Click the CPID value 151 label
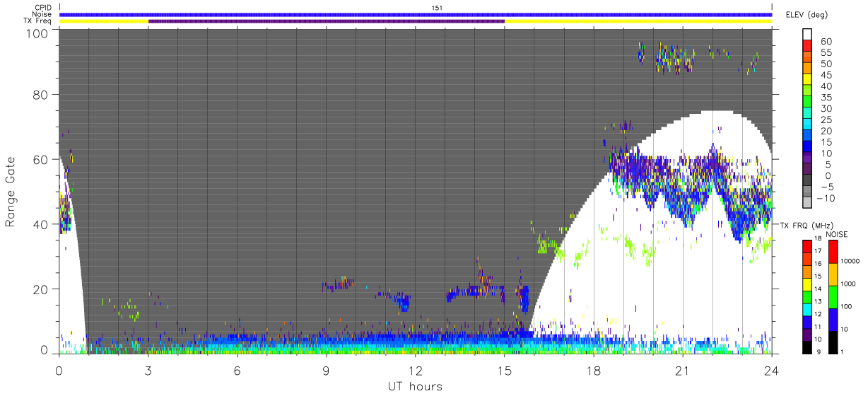 (x=438, y=8)
